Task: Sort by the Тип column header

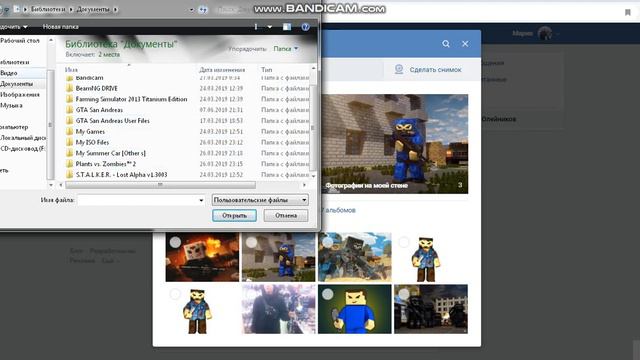Action: click(267, 70)
